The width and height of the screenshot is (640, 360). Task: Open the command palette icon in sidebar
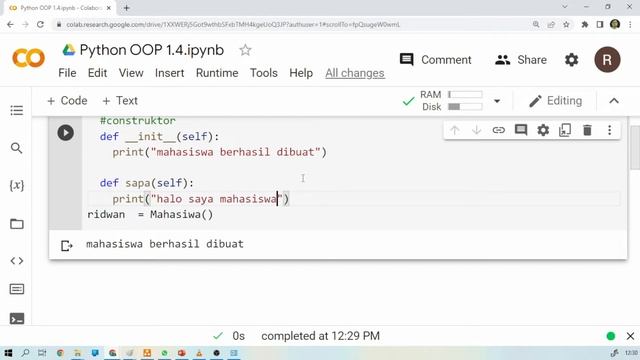pos(17,289)
